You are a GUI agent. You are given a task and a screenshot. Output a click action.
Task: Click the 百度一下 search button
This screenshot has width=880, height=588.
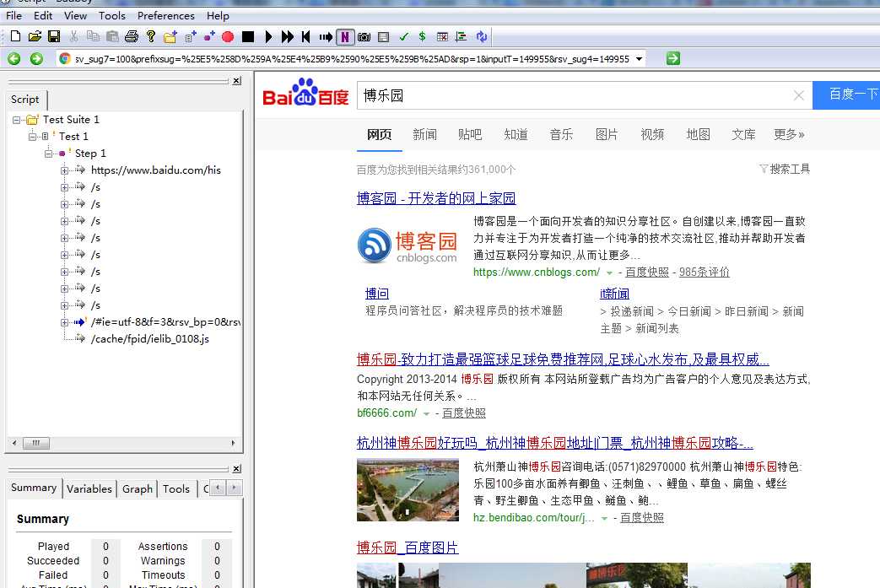(x=846, y=94)
